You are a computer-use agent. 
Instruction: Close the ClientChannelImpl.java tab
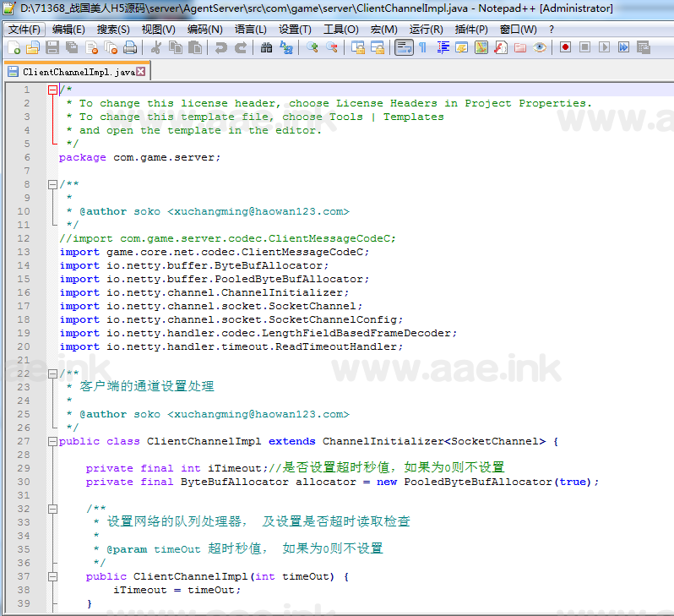141,72
